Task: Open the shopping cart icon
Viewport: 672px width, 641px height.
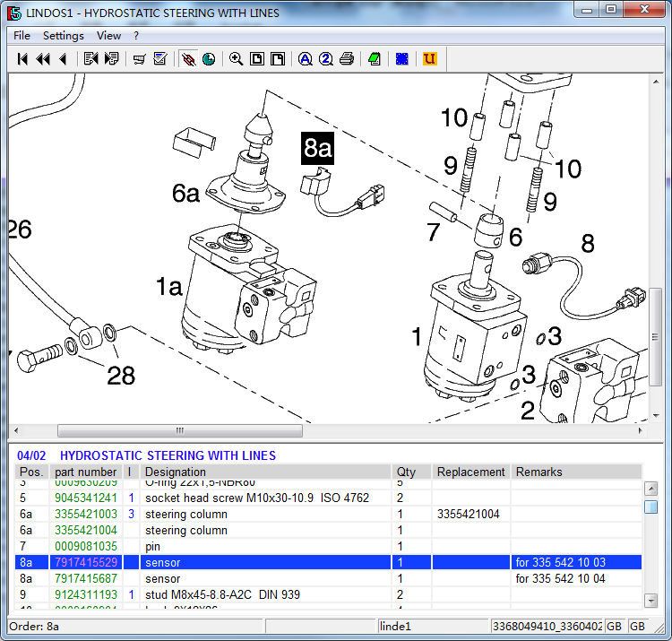Action: [139, 59]
